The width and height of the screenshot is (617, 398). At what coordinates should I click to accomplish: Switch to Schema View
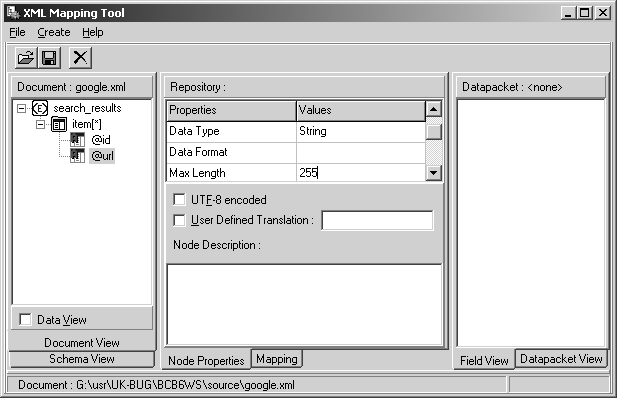[81, 359]
